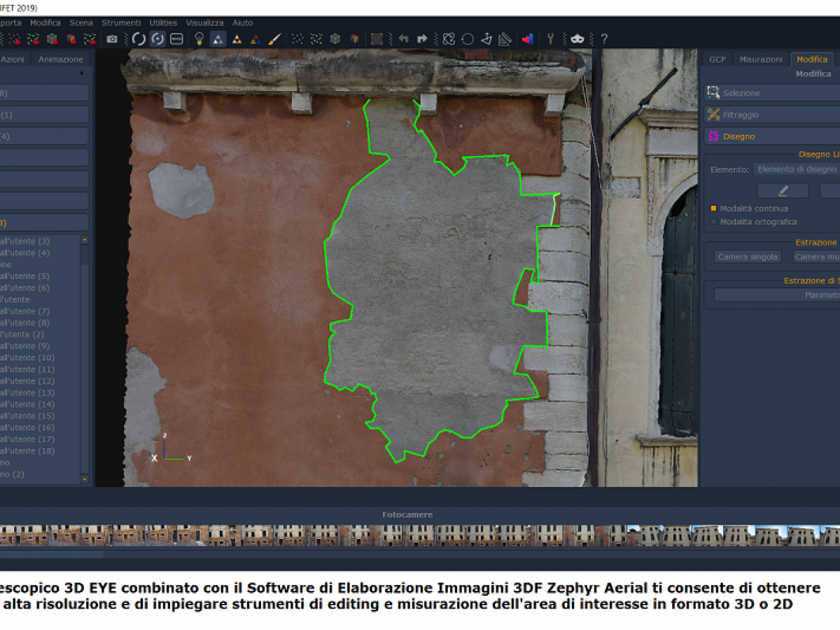Select the highlighted white triangle display icon
The image size is (840, 630).
(218, 38)
